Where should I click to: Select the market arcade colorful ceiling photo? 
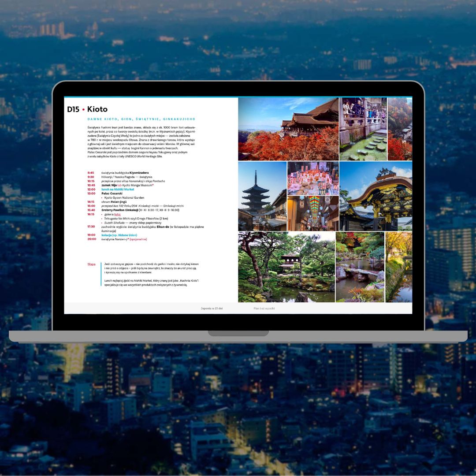pos(313,213)
